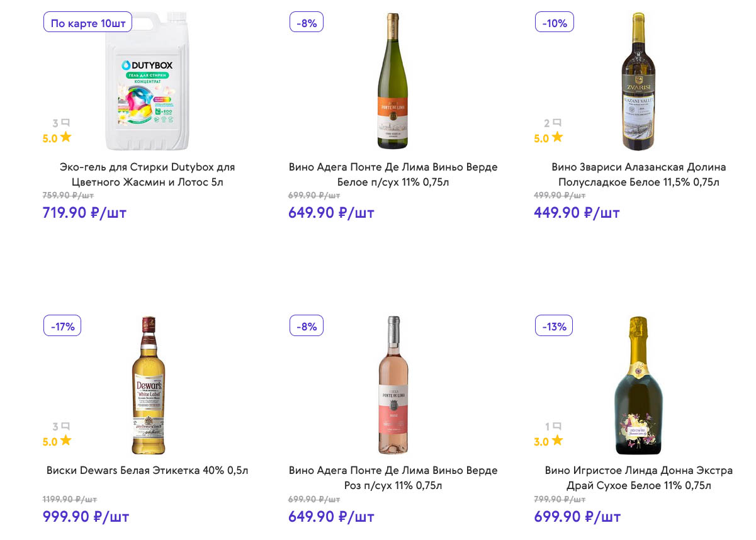Click the Dewars whisky bottle image

coord(148,385)
